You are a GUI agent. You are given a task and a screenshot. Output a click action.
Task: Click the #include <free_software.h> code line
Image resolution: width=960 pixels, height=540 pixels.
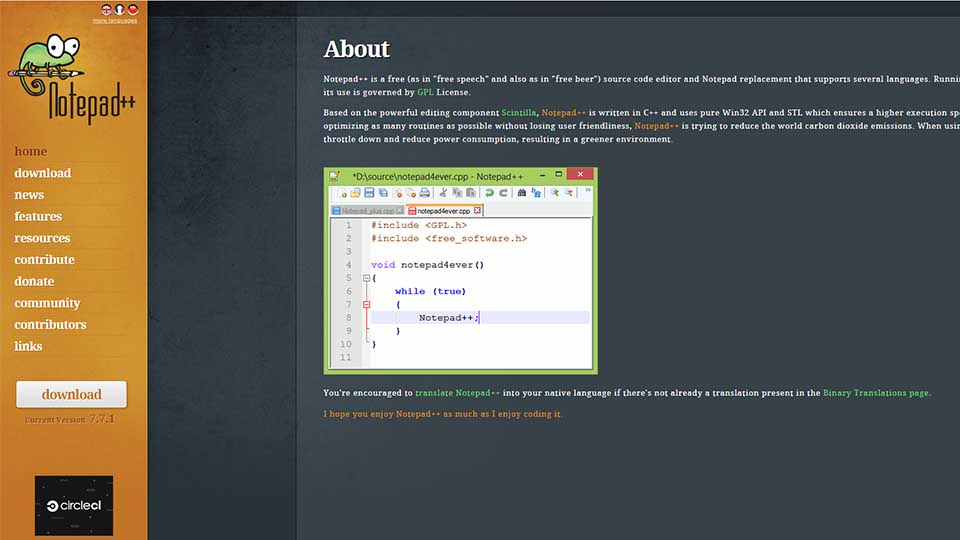click(x=449, y=239)
